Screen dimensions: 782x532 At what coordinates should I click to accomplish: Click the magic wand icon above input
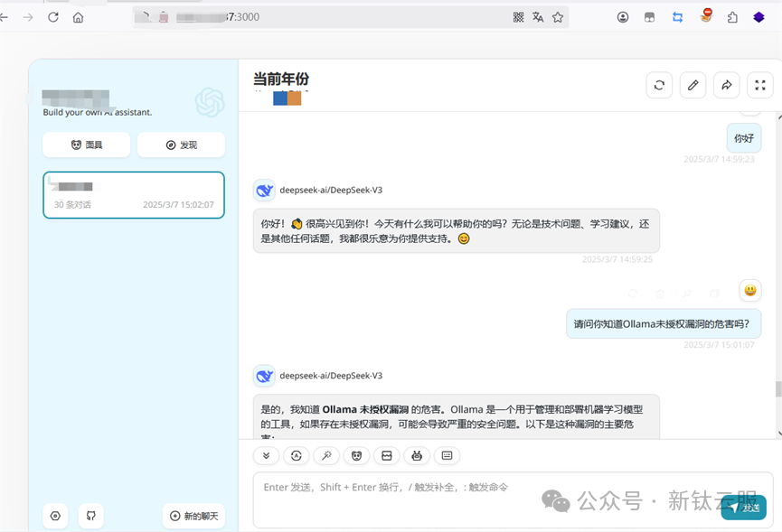[x=326, y=455]
